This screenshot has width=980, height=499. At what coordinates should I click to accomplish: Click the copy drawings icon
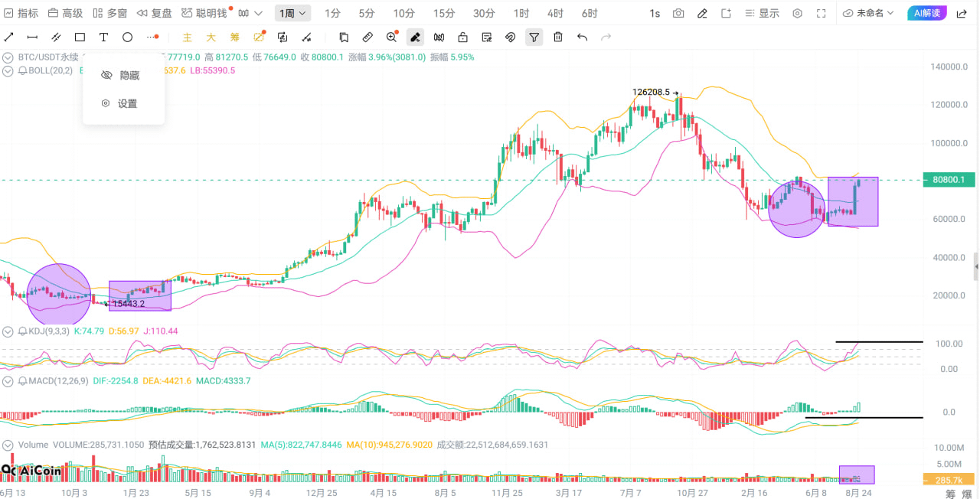pyautogui.click(x=344, y=37)
